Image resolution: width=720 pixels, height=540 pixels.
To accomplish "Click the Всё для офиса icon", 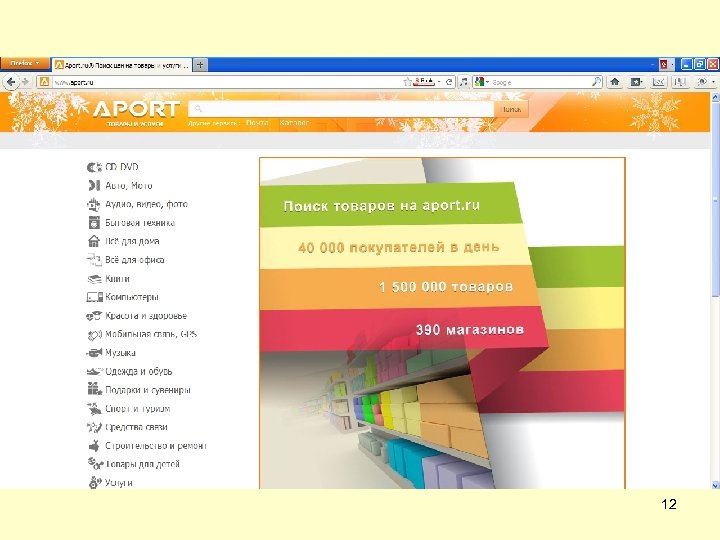I will coord(94,260).
